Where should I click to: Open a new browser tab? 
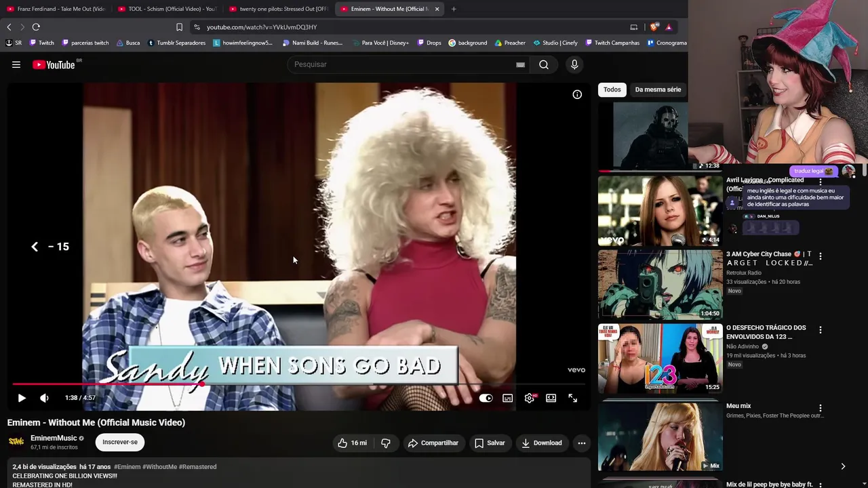pos(454,9)
